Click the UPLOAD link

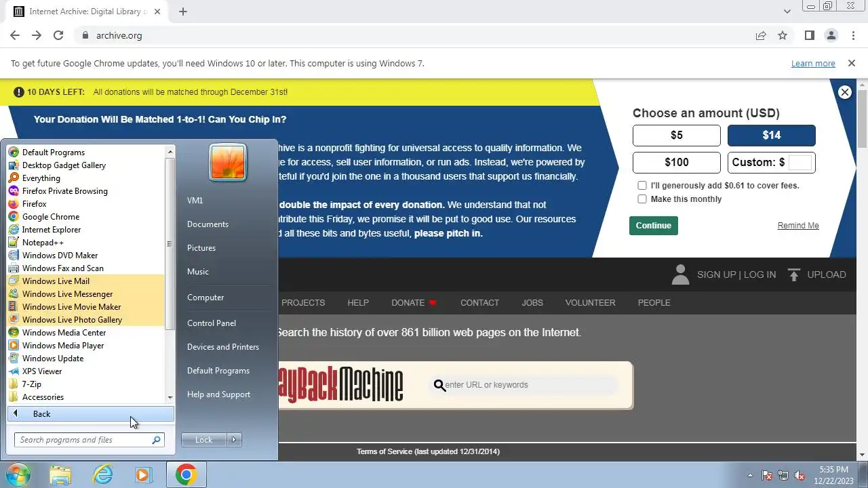(817, 274)
